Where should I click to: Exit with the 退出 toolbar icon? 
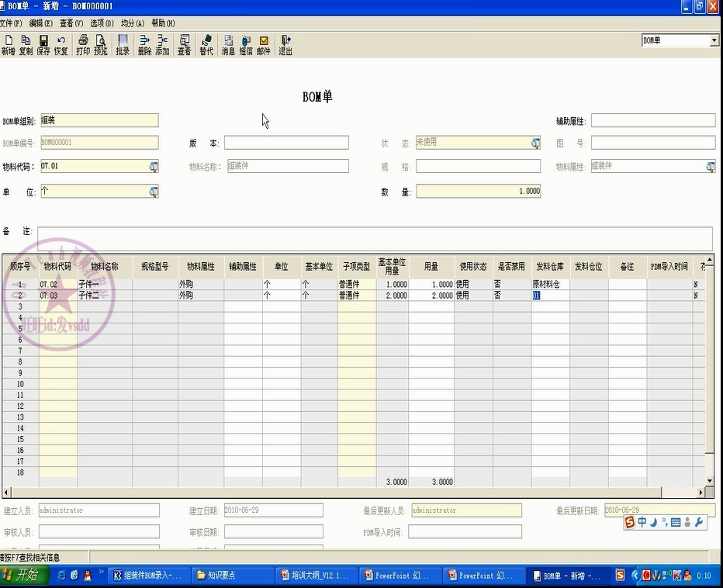pos(285,45)
